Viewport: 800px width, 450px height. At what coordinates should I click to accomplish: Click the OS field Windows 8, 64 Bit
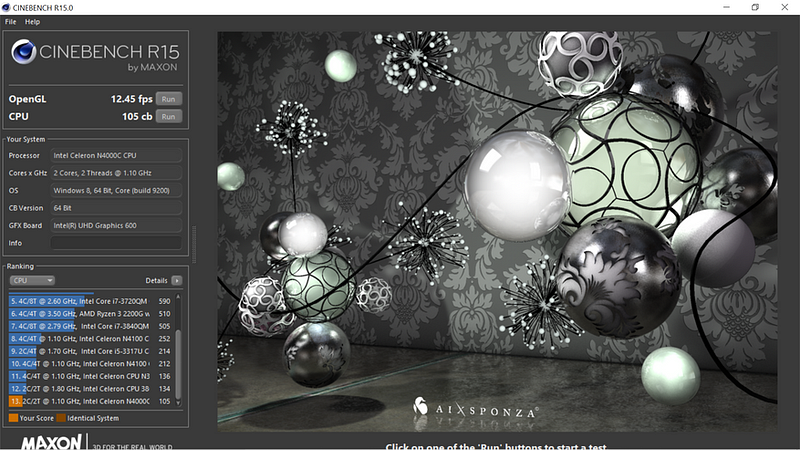point(116,190)
